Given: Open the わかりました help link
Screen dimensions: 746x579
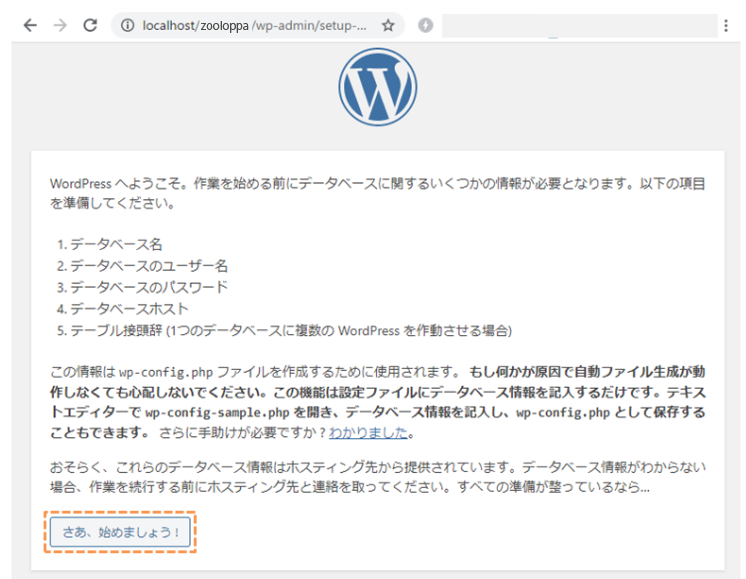Looking at the screenshot, I should (x=368, y=432).
